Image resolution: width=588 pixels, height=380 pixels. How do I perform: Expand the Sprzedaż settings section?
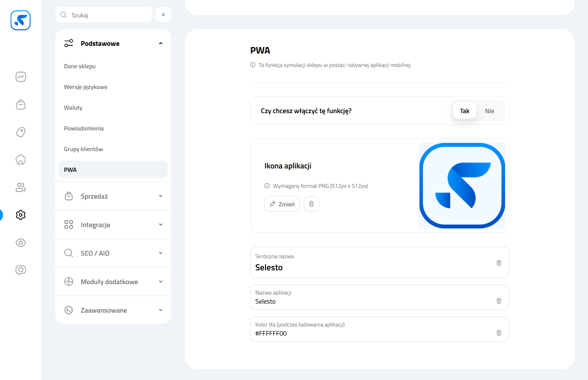113,196
